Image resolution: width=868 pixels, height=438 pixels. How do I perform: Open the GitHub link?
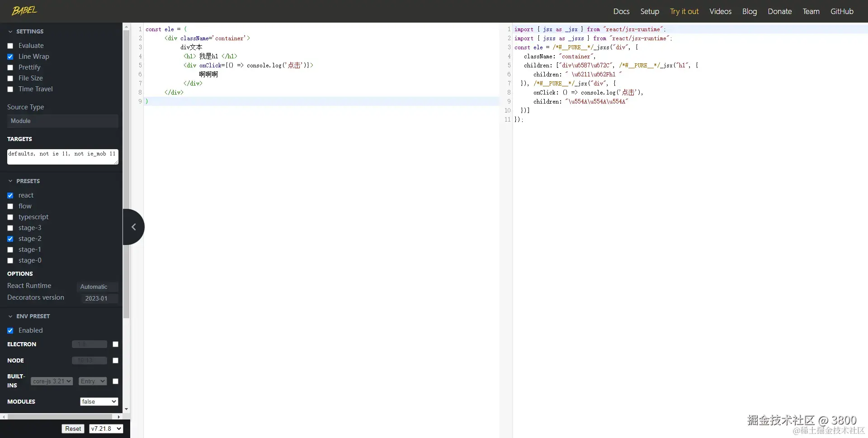click(x=842, y=11)
